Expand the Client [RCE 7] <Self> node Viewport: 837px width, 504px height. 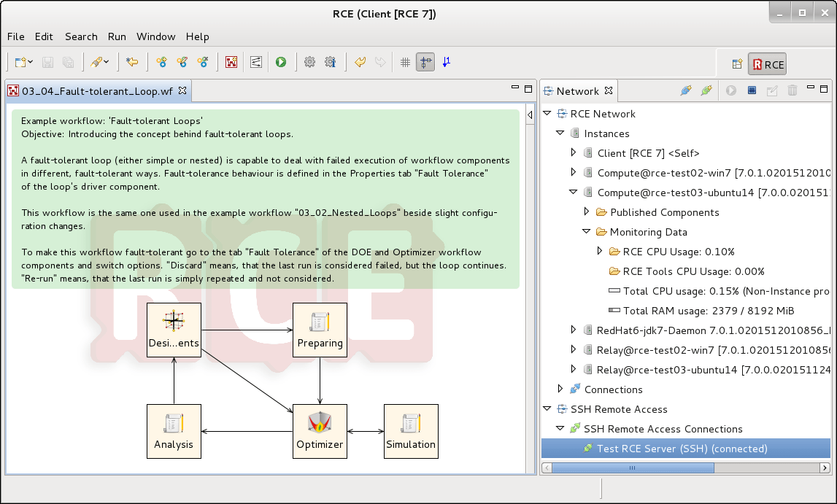coord(574,152)
